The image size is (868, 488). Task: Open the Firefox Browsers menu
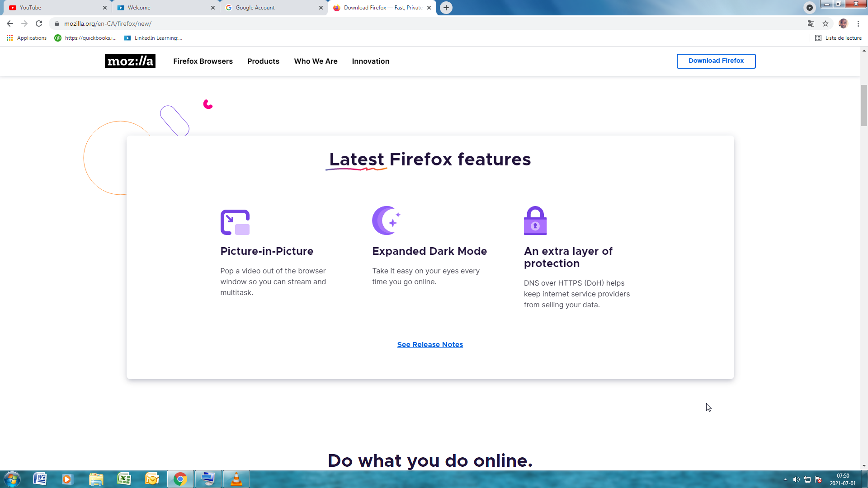(203, 61)
